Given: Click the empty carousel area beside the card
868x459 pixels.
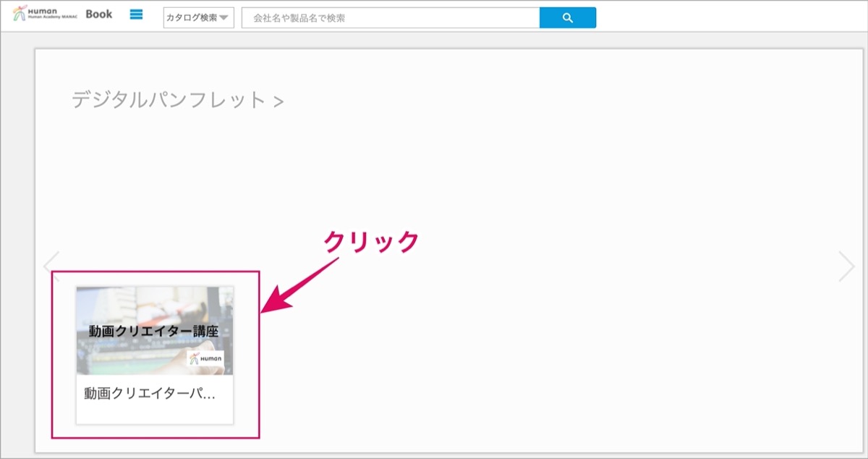Looking at the screenshot, I should tap(542, 348).
